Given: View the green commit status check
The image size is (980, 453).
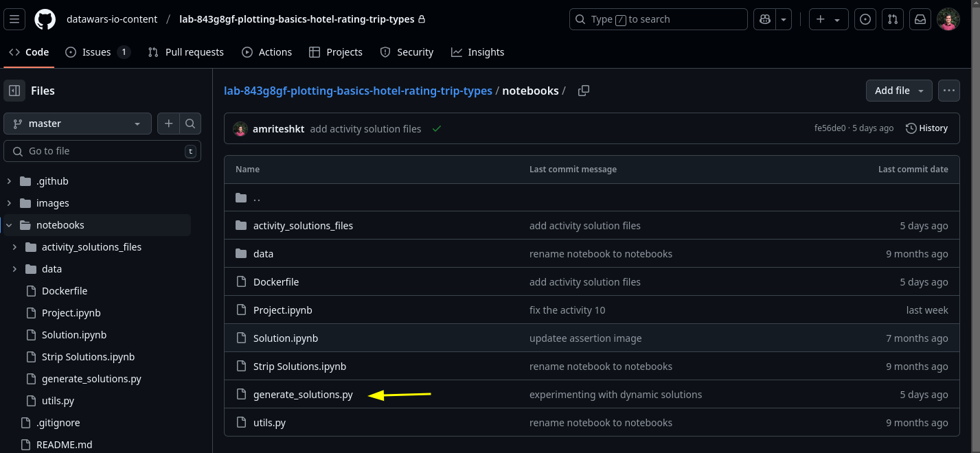Looking at the screenshot, I should (x=437, y=128).
